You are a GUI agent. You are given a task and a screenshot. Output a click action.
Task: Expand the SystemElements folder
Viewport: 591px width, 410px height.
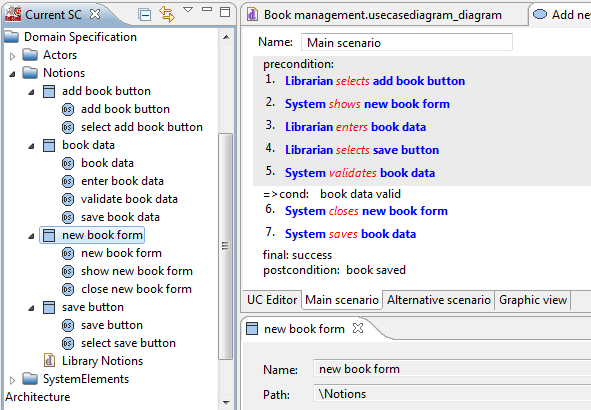coord(12,380)
